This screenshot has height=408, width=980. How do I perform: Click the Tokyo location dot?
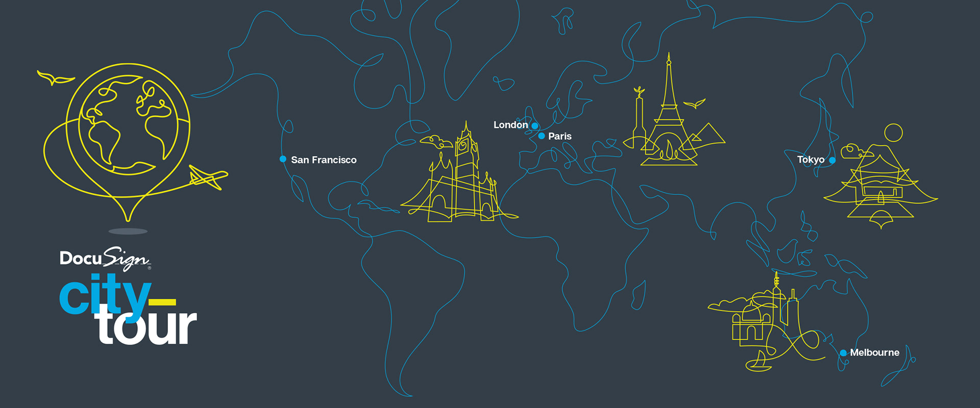[x=832, y=160]
